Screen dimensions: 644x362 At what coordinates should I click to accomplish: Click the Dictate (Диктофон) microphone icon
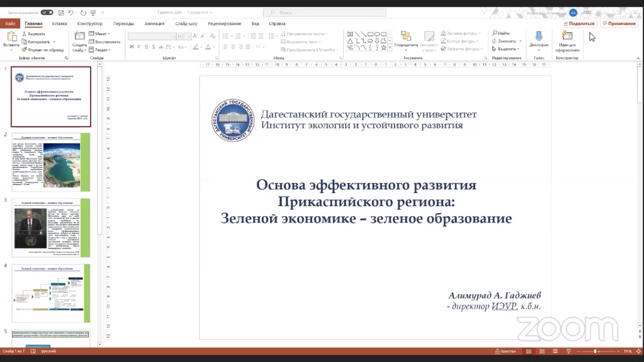tap(539, 36)
